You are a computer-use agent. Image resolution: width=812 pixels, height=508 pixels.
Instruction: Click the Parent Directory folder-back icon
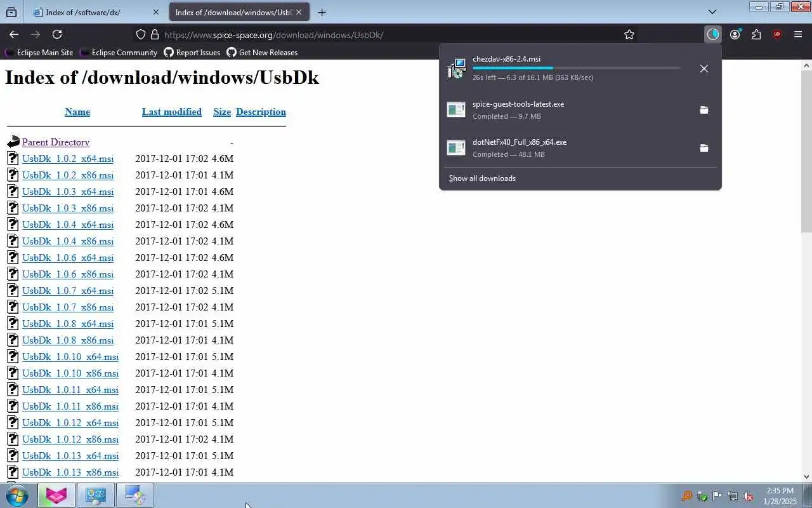click(x=13, y=142)
